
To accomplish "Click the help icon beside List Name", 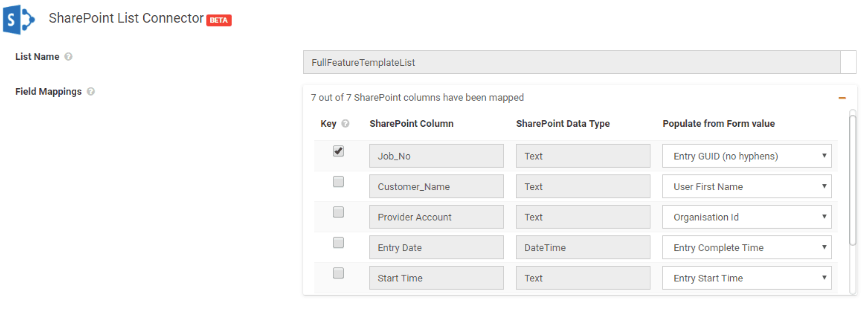I will (69, 56).
